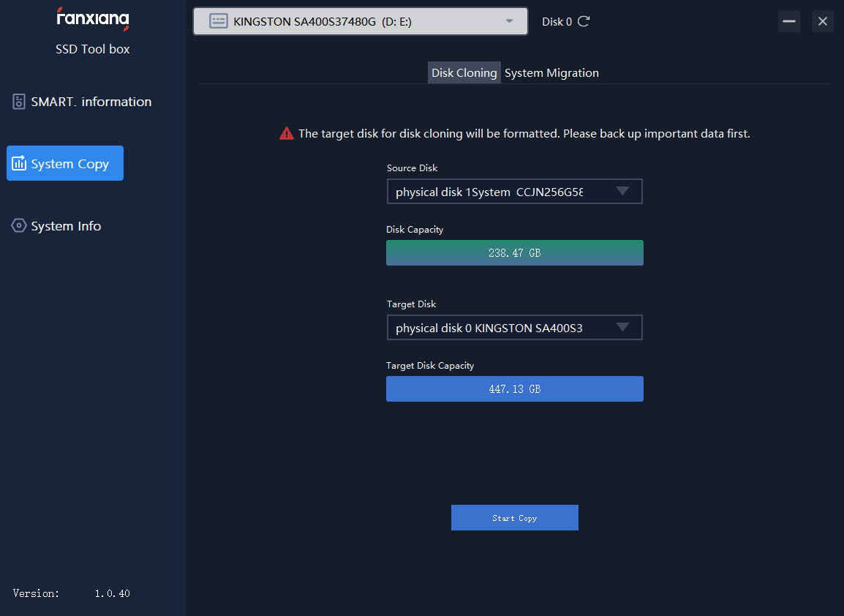Click the drive icon in the top disk selector

coord(218,21)
